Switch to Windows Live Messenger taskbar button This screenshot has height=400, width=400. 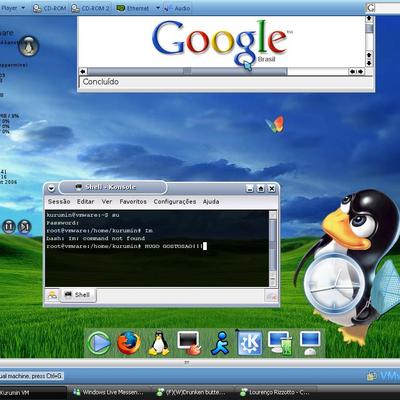coord(108,392)
